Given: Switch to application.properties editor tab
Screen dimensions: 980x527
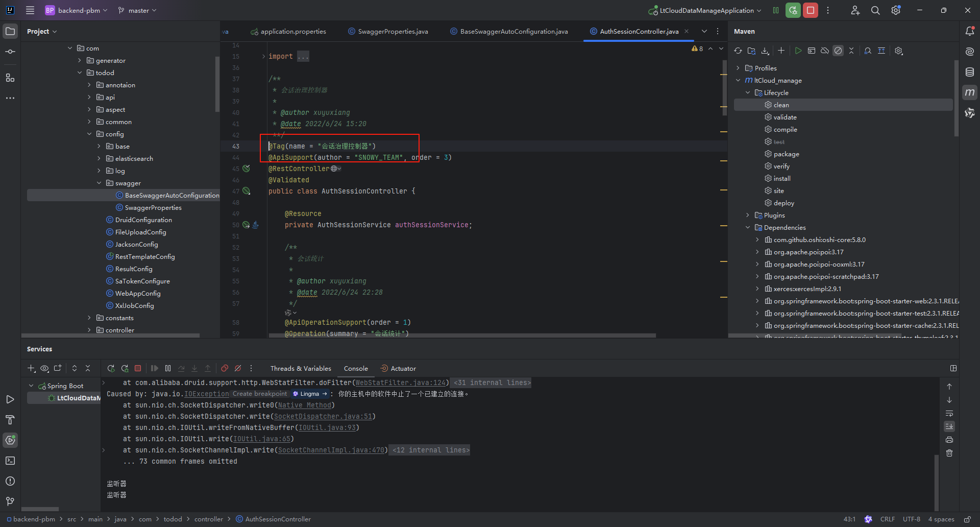Looking at the screenshot, I should pyautogui.click(x=288, y=31).
